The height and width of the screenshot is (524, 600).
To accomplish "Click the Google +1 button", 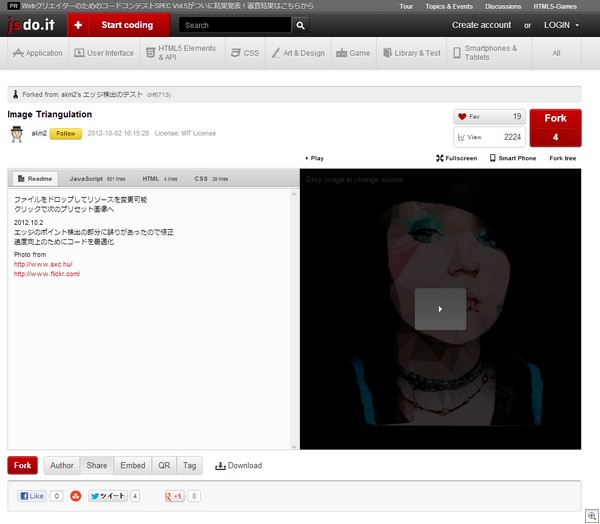I will coord(173,496).
